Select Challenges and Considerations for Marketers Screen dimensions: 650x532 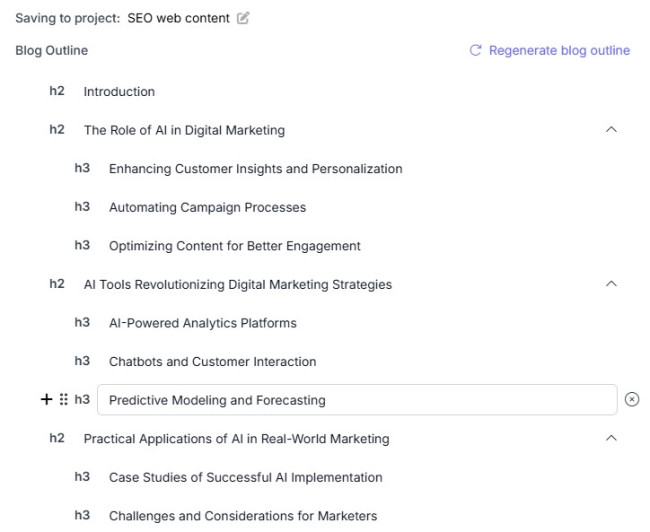(242, 516)
